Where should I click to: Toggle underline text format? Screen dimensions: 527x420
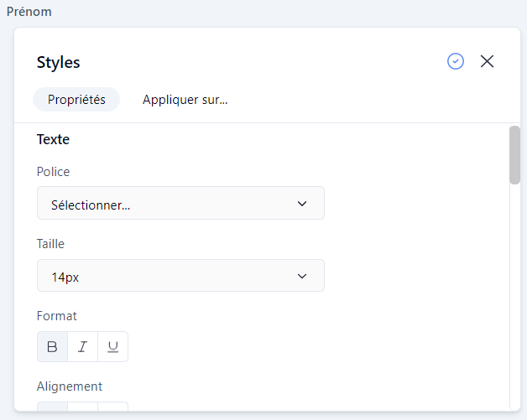112,347
